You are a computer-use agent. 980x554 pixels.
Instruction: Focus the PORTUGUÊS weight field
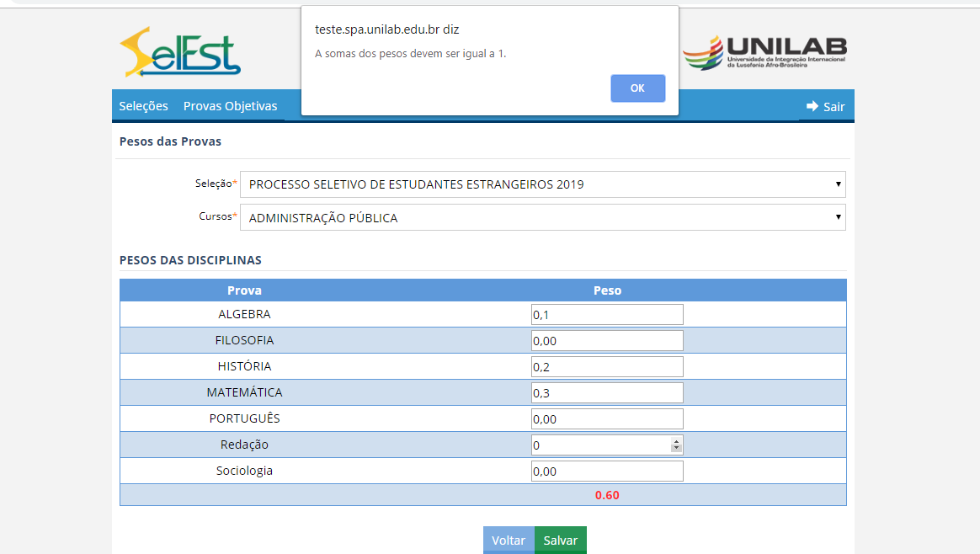[606, 419]
